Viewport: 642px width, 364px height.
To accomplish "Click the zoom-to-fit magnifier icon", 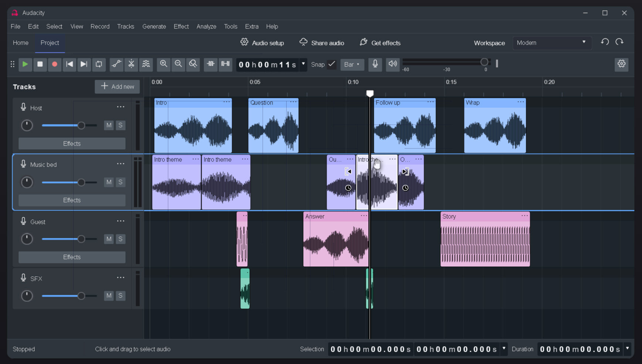I will point(193,64).
